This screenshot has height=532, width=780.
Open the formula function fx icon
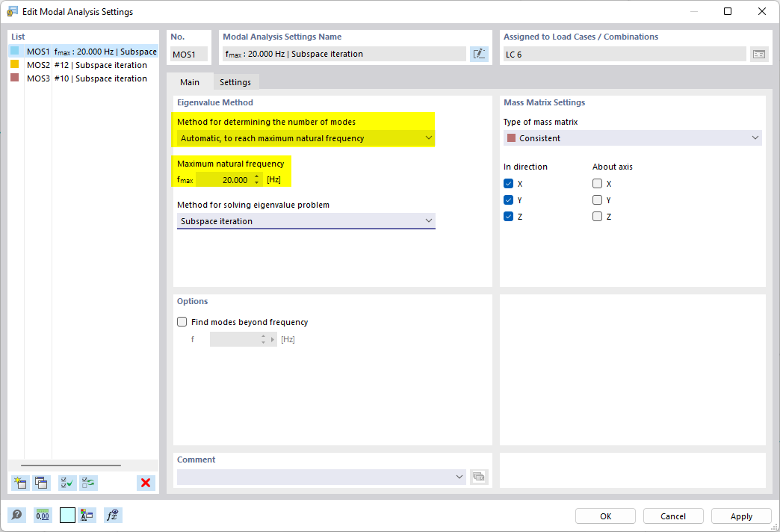(x=113, y=515)
